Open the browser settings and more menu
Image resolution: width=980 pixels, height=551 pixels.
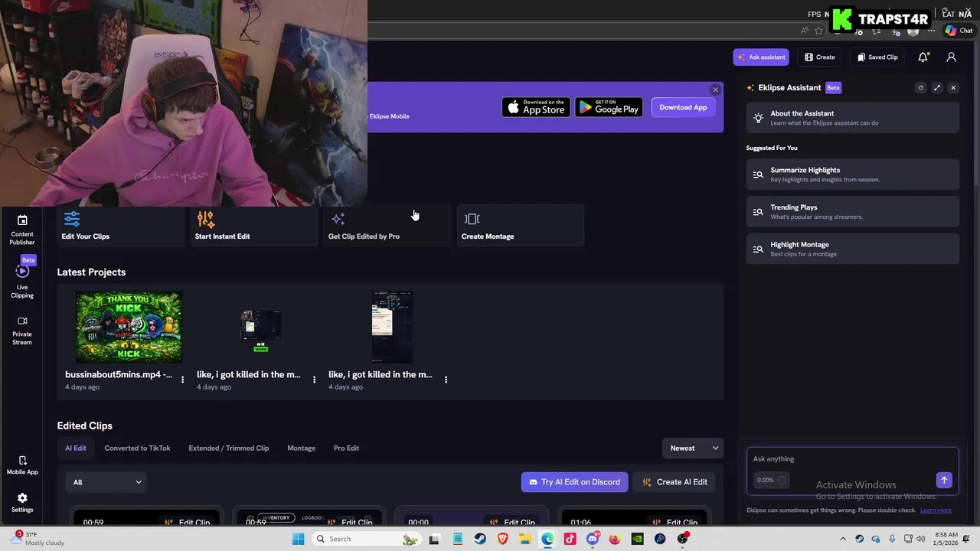pos(931,31)
